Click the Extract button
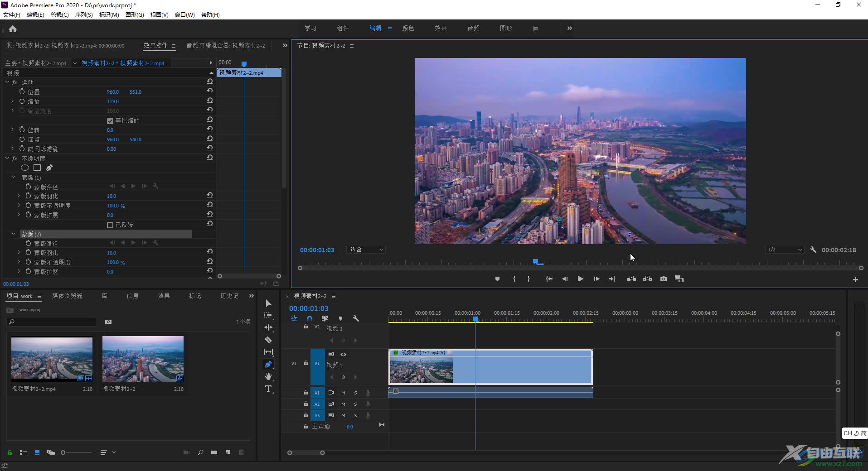Screen dimensions: 868x471 pos(647,279)
